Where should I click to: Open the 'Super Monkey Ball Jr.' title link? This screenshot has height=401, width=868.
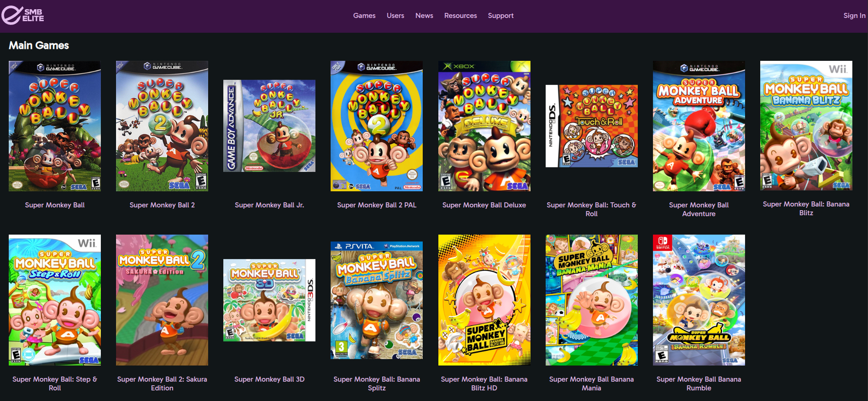click(269, 205)
